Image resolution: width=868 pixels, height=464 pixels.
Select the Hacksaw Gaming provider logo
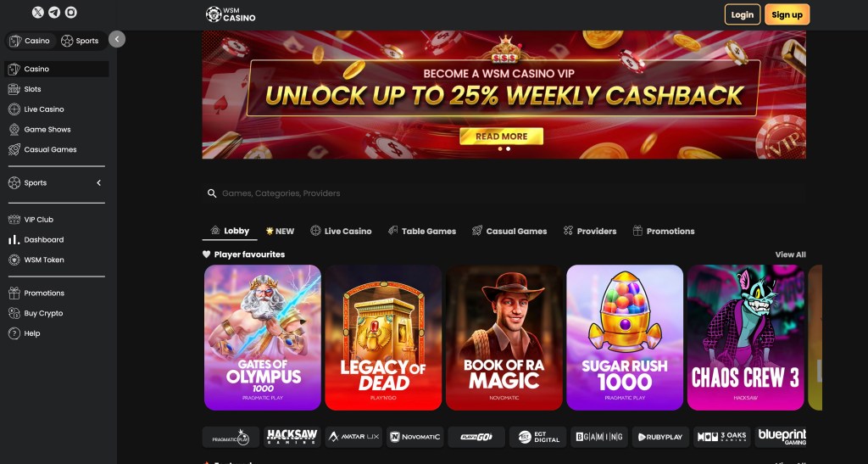pos(292,437)
